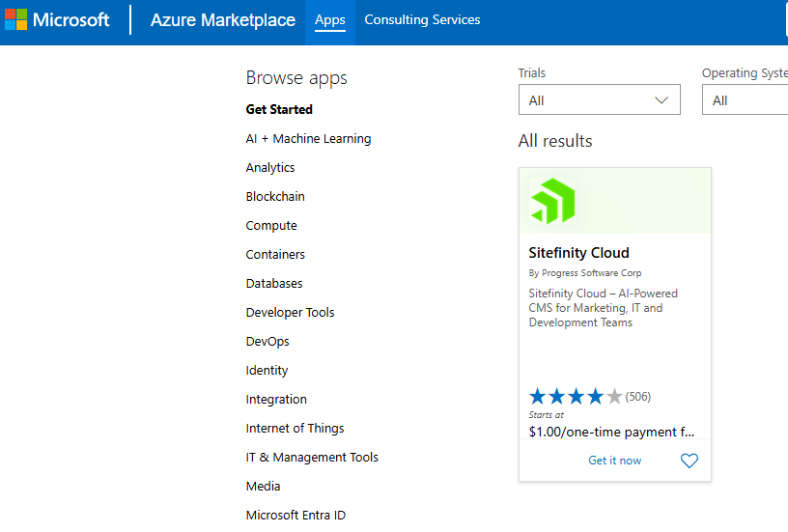Open Developer Tools category
The height and width of the screenshot is (532, 788).
pos(290,313)
